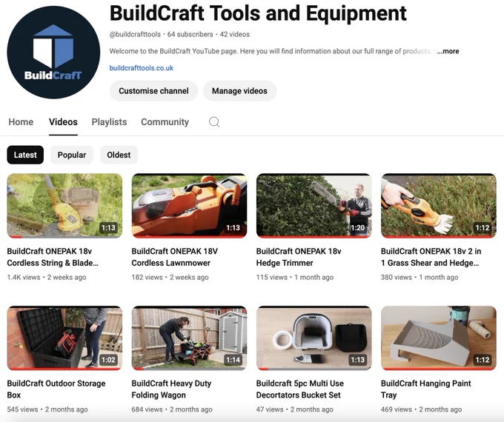
Task: Click the '115 views • 1 month ago' text
Action: [x=295, y=277]
